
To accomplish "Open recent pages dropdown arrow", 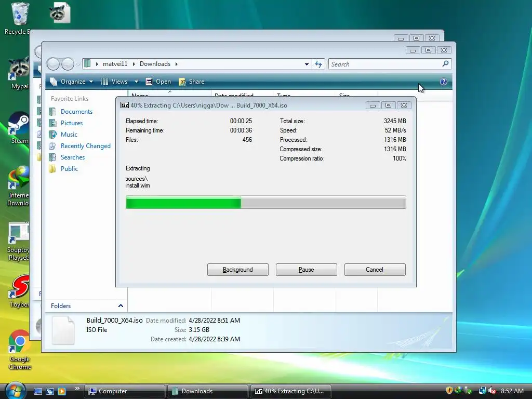I will [78, 64].
